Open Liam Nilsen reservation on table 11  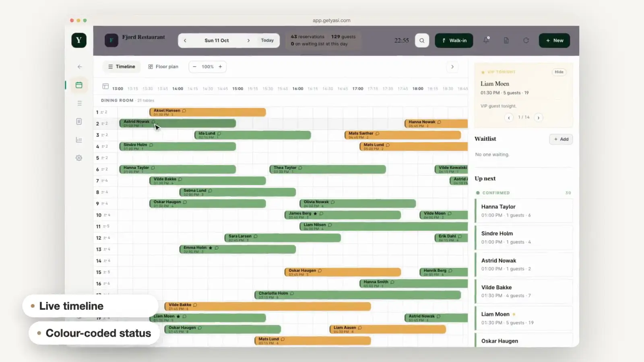coord(384,226)
